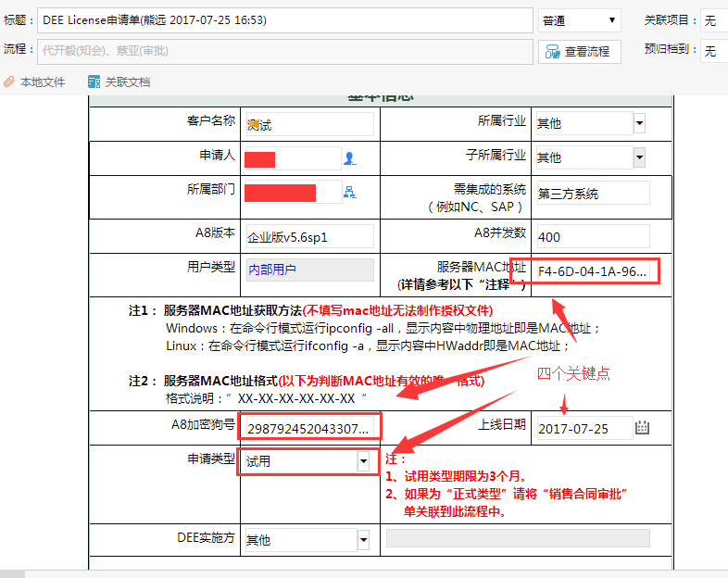Click the paperclip 本地文件 attachment icon
The height and width of the screenshot is (578, 728).
(x=9, y=82)
